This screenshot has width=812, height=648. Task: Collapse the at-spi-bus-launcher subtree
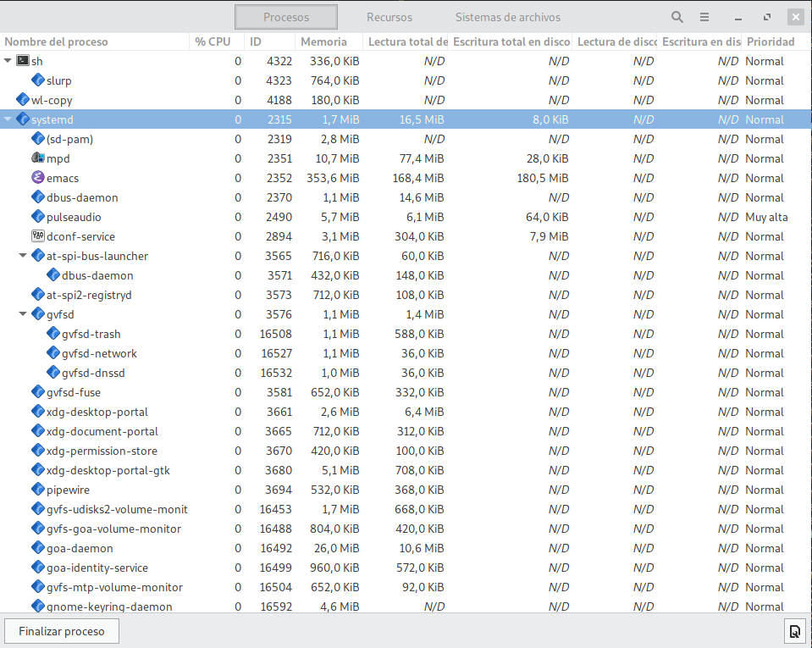[x=24, y=256]
